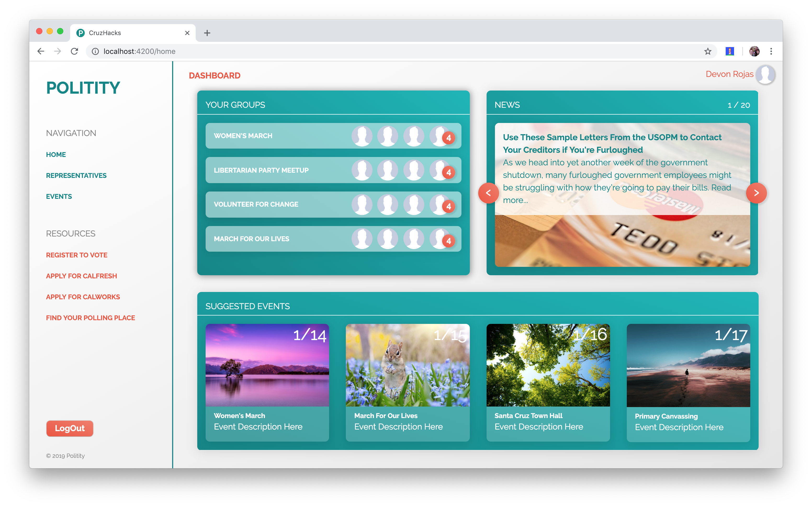812x507 pixels.
Task: Open Devon Rojas profile avatar
Action: [x=765, y=74]
